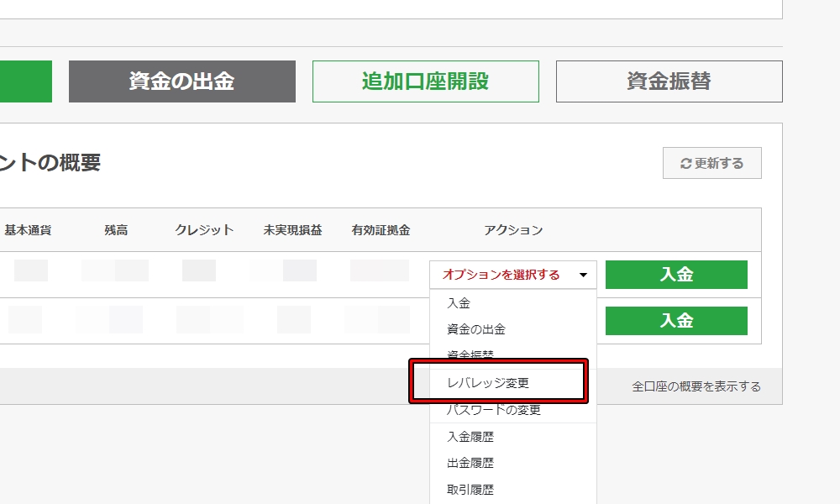
Task: View 取引履歴 at the bottom of the dropdown
Action: pos(469,489)
